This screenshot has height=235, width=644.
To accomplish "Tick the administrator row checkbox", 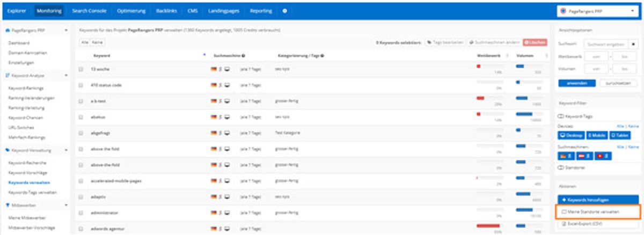I will point(81,213).
